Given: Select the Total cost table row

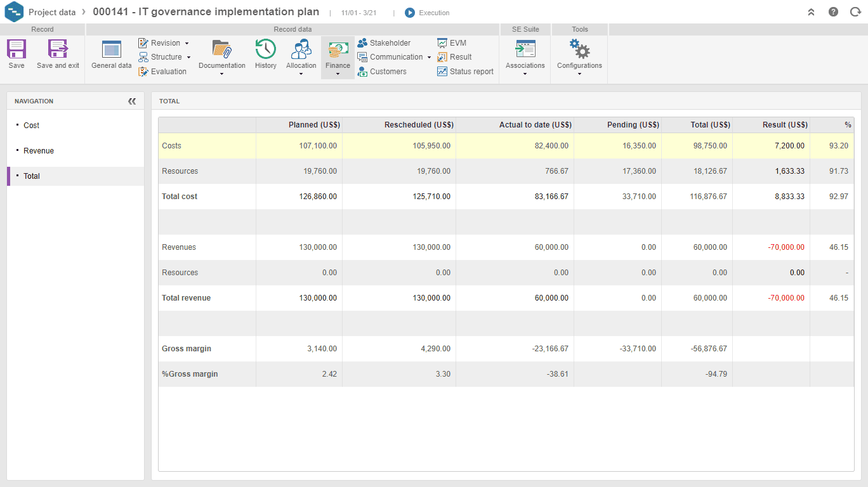Looking at the screenshot, I should click(x=180, y=197).
